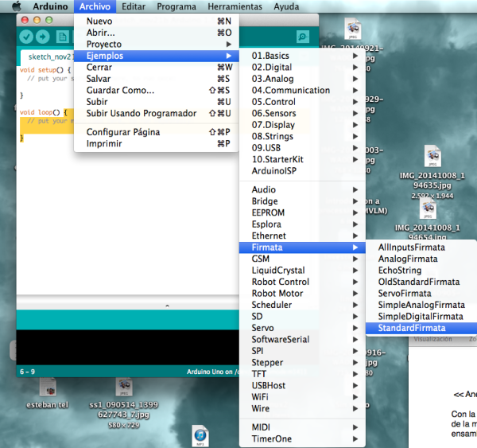Screen dimensions: 477x448
Task: Expand the Proyecto submenu
Action: pos(157,44)
